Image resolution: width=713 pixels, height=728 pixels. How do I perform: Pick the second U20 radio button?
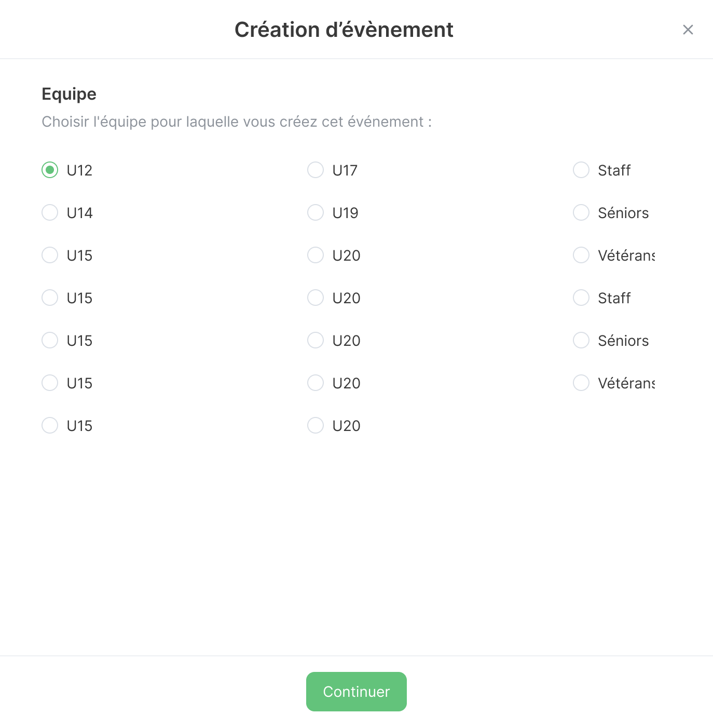(316, 298)
